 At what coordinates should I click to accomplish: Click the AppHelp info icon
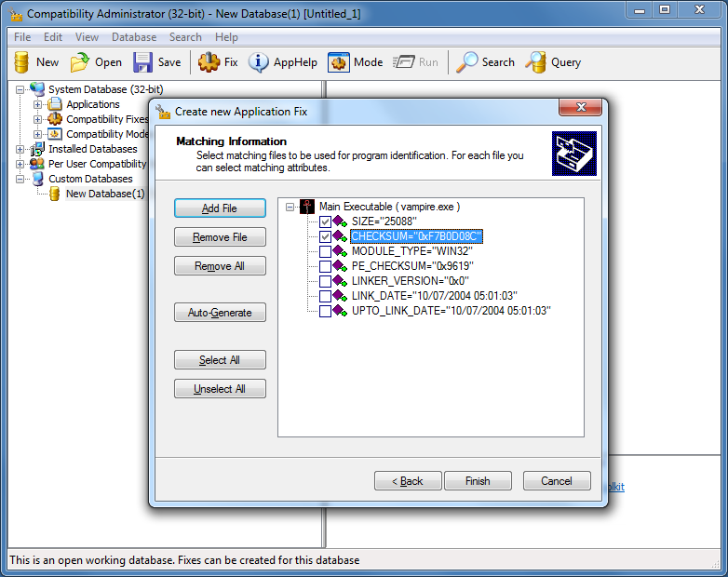258,62
